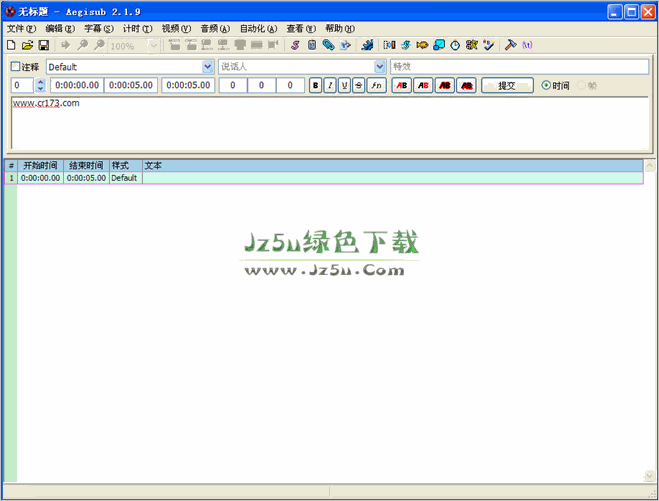659x501 pixels.
Task: Open the Timing Post-Processor clock icon
Action: (x=455, y=45)
